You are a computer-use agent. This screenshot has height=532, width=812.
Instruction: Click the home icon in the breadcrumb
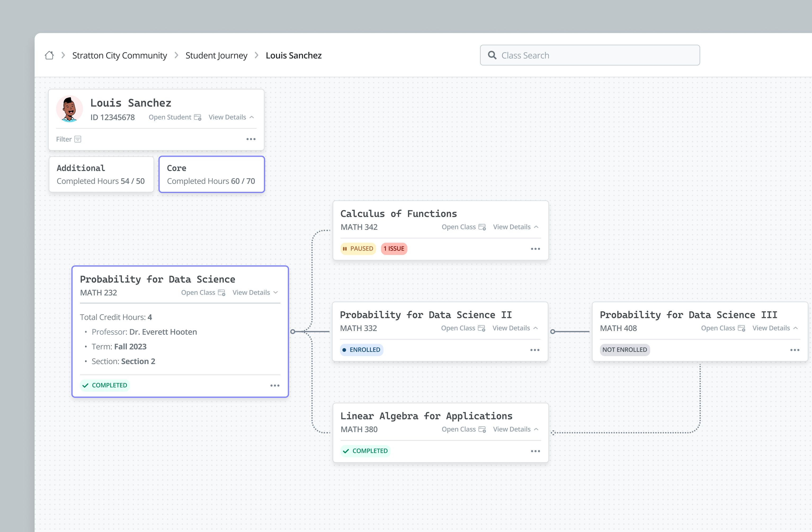(x=49, y=55)
